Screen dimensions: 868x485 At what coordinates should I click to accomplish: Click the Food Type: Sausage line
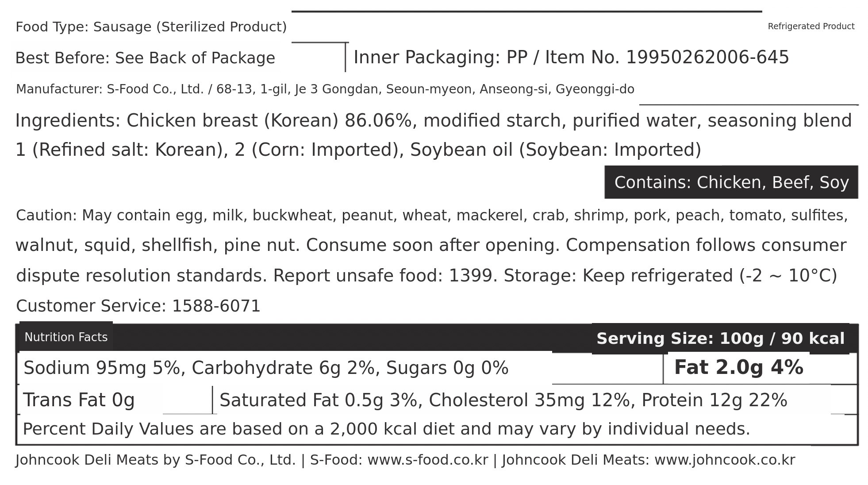pos(151,27)
